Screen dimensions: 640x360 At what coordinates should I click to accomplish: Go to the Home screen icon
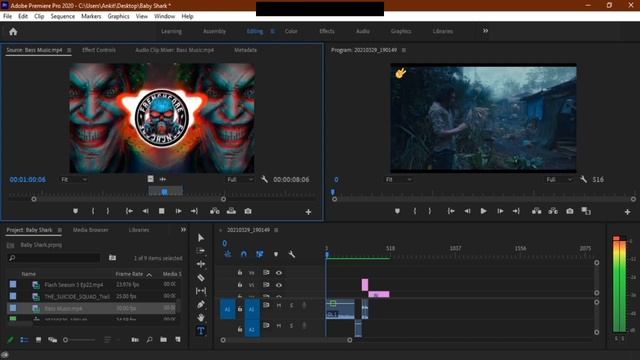pyautogui.click(x=13, y=32)
